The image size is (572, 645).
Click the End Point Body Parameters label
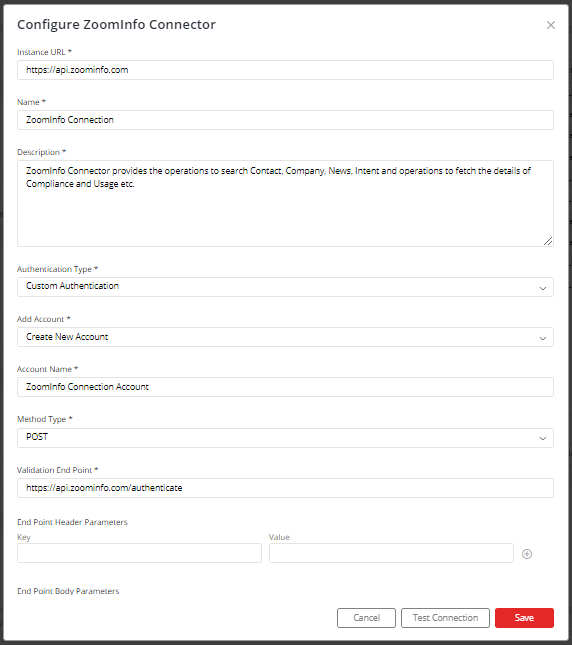(x=68, y=591)
